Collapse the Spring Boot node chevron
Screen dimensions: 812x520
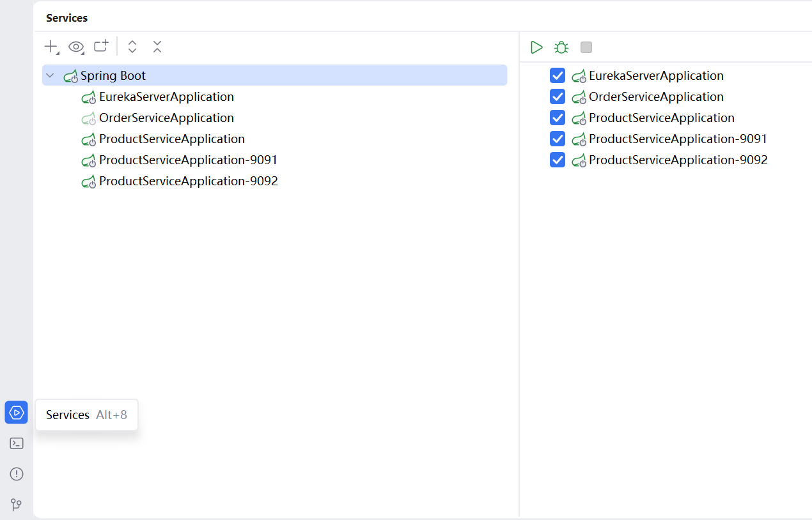(x=50, y=75)
